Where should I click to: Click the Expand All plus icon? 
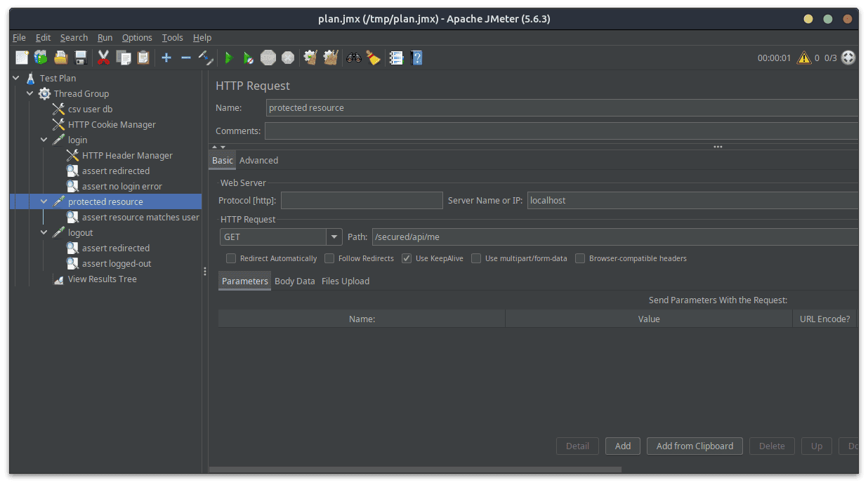(166, 58)
